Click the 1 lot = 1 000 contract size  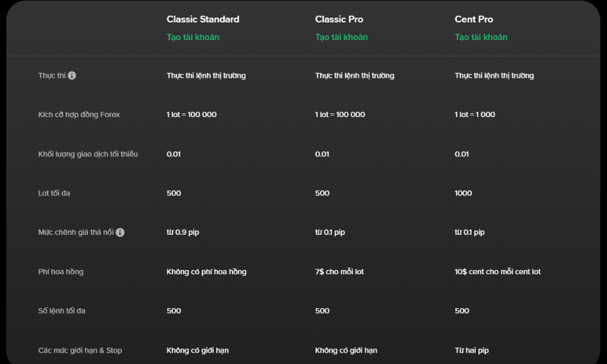[x=475, y=115]
